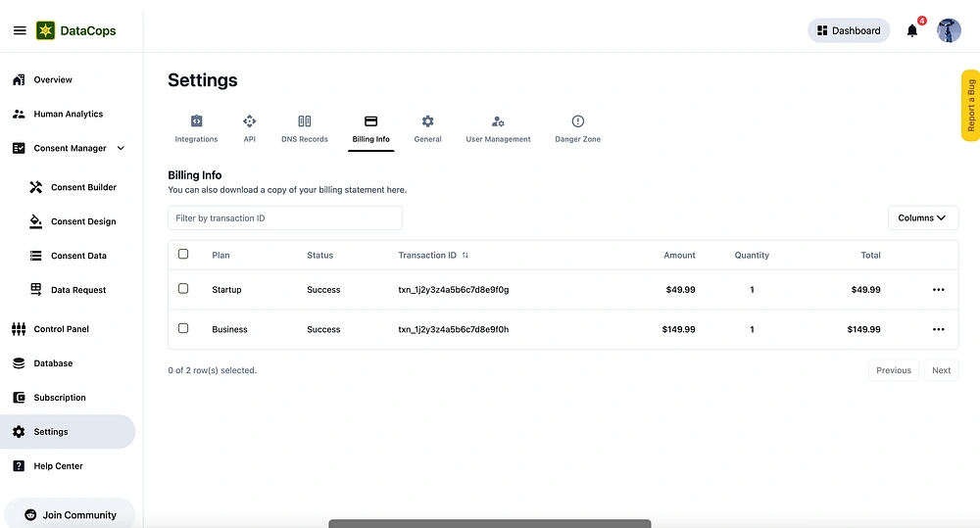980x528 pixels.
Task: Open the user avatar menu
Action: click(x=948, y=30)
